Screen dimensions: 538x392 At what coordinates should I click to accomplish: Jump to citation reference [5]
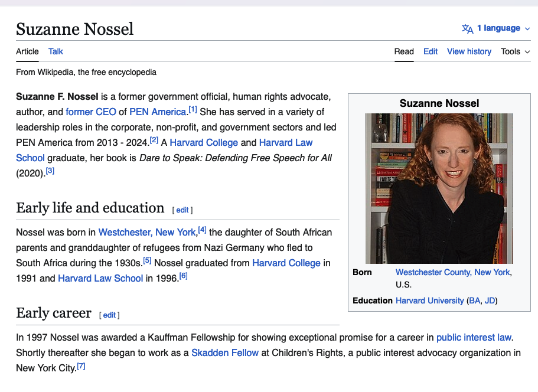147,260
